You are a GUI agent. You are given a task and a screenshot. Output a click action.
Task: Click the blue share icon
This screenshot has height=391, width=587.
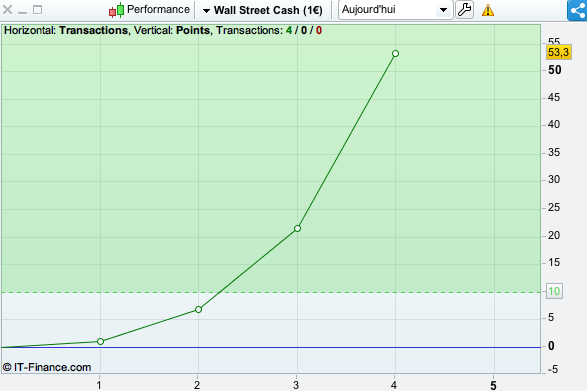pyautogui.click(x=577, y=10)
